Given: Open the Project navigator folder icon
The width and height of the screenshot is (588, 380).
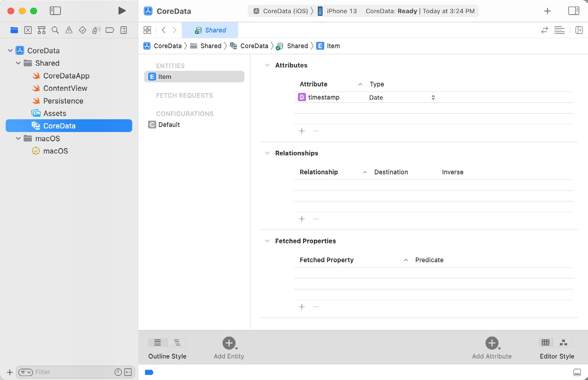Looking at the screenshot, I should [x=14, y=30].
